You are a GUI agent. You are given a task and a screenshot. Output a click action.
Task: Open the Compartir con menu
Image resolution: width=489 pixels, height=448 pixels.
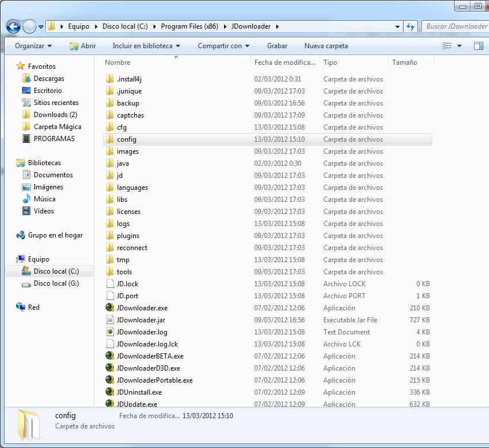pos(224,46)
